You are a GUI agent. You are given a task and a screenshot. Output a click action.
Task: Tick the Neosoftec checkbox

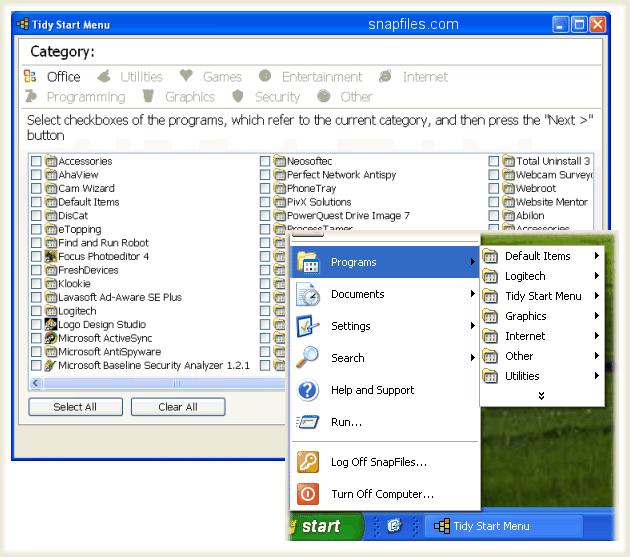coord(265,161)
